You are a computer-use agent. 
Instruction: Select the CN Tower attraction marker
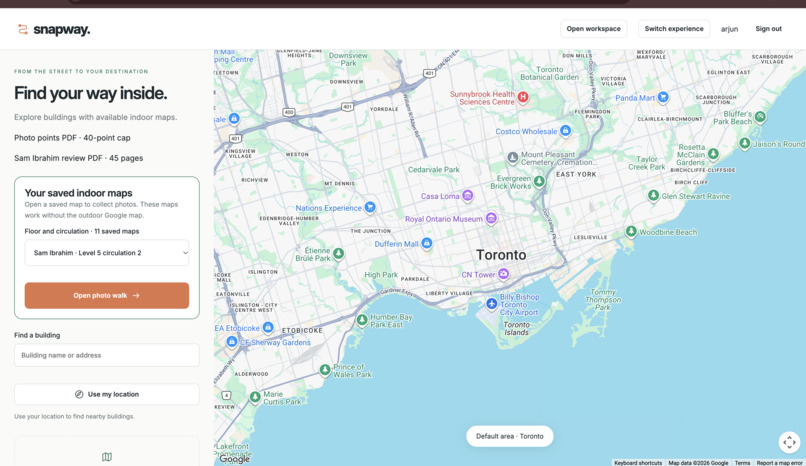[504, 274]
